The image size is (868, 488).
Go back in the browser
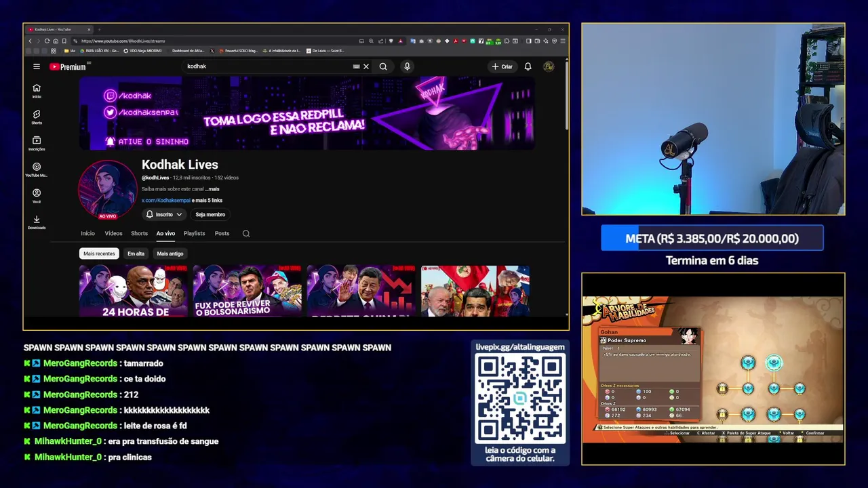[x=30, y=41]
